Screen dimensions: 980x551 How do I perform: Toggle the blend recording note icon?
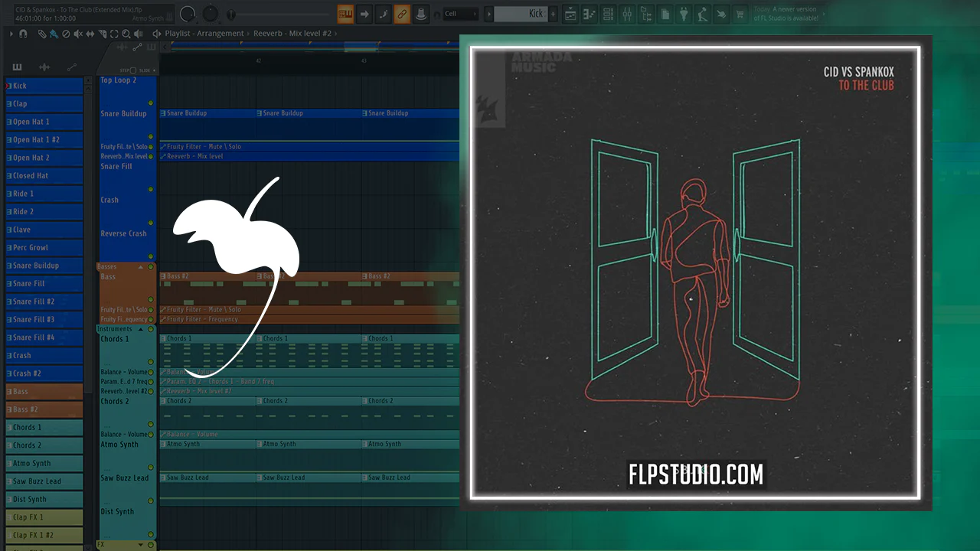[x=383, y=14]
